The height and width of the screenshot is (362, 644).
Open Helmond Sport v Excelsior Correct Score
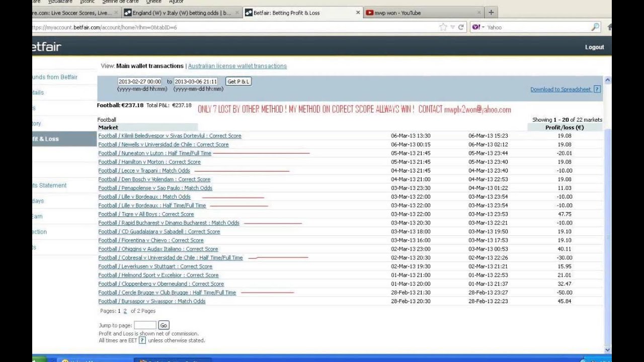158,275
